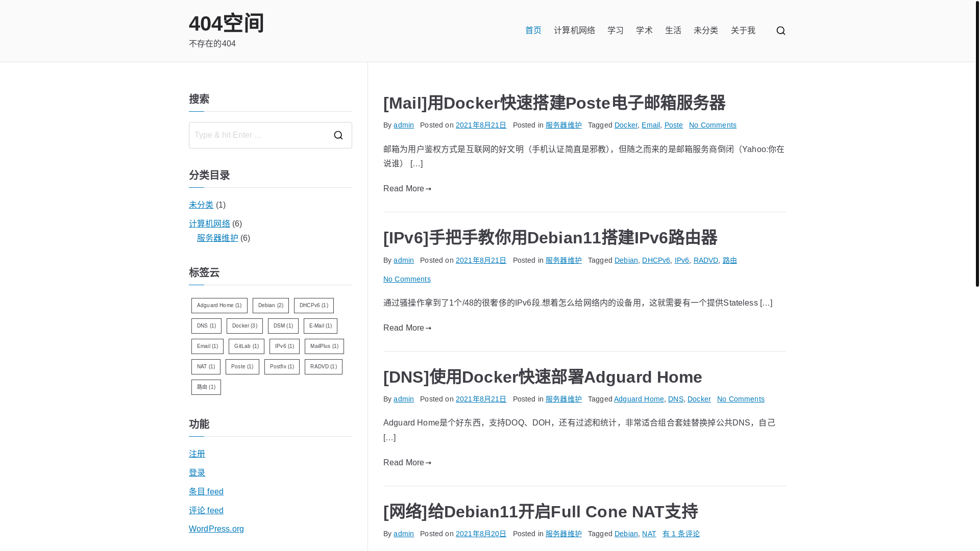Open the Adguard Home DNS post title

click(543, 377)
